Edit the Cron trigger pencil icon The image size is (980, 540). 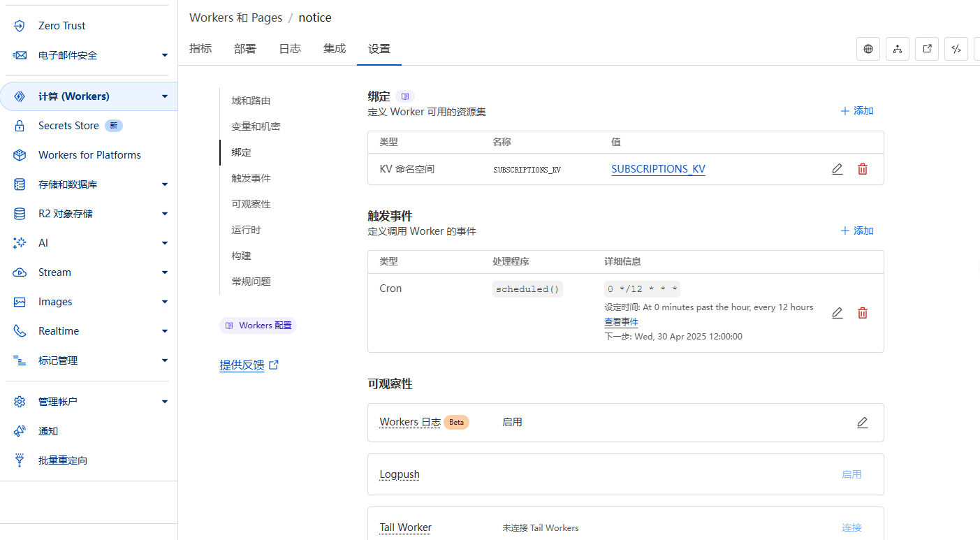pos(837,313)
